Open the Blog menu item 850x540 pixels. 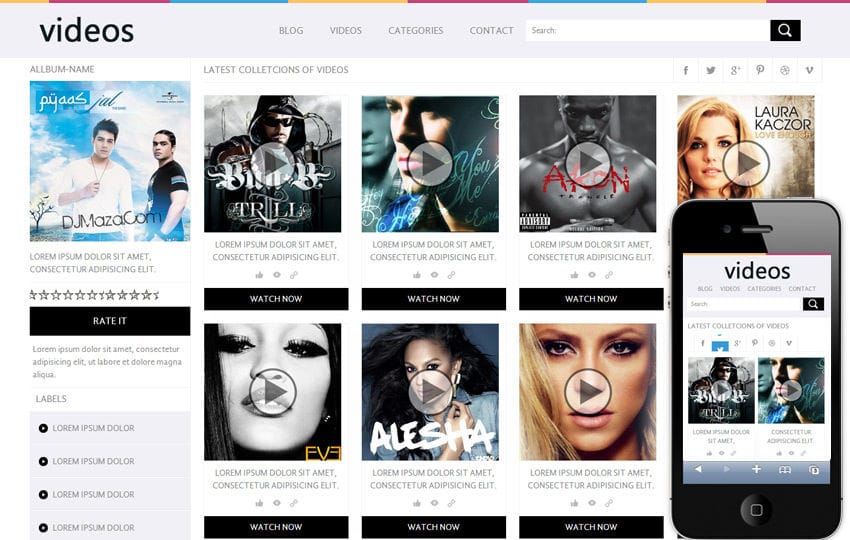click(x=291, y=30)
